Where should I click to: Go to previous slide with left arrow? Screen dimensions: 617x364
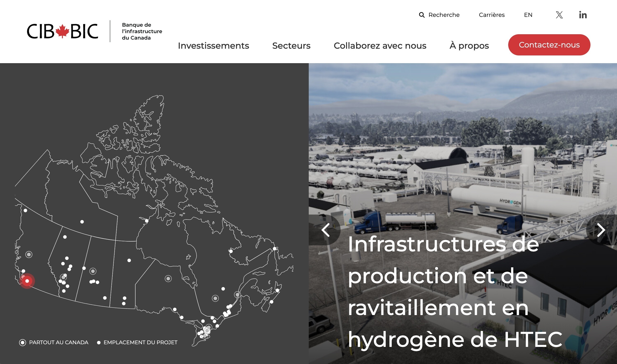click(325, 230)
